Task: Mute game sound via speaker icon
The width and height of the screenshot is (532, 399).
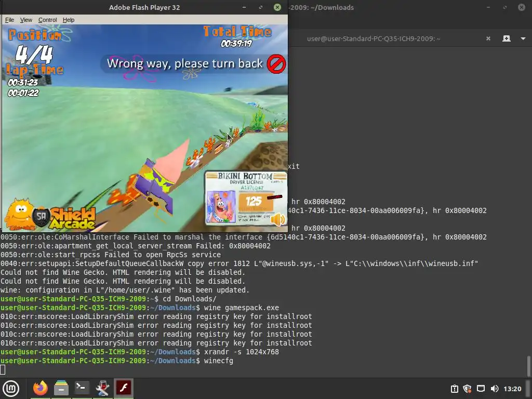Action: point(278,219)
